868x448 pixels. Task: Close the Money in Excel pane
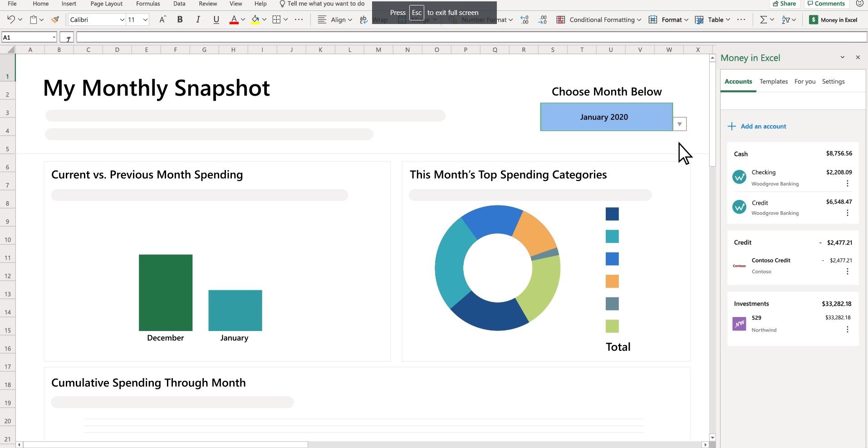click(858, 57)
